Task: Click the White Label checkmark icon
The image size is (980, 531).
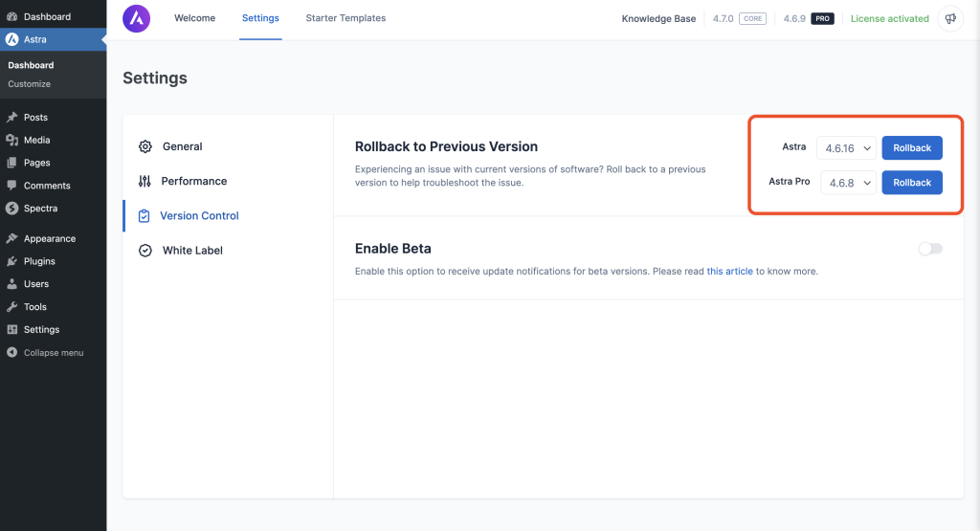Action: click(x=145, y=251)
